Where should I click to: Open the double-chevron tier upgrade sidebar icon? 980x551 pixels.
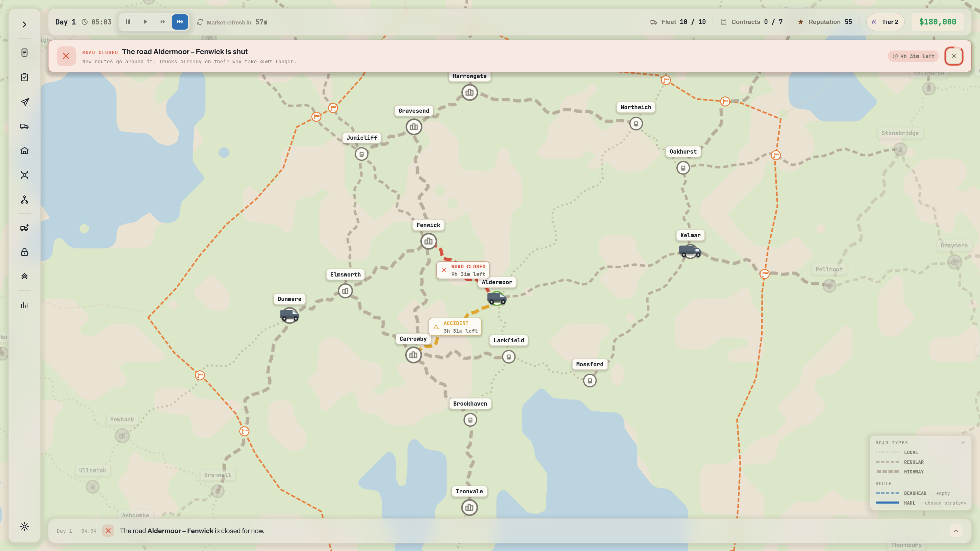(x=24, y=277)
